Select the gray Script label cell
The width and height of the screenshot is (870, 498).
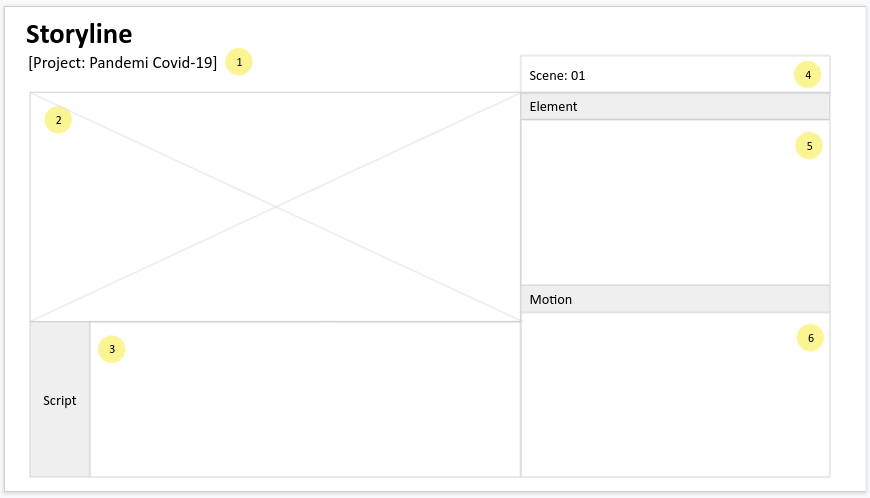(60, 400)
